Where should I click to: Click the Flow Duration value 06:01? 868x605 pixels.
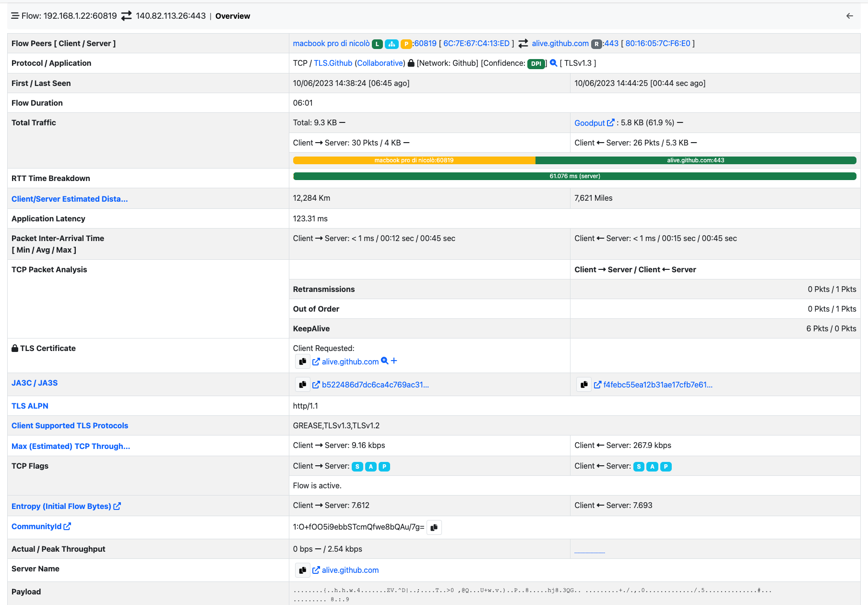coord(303,103)
